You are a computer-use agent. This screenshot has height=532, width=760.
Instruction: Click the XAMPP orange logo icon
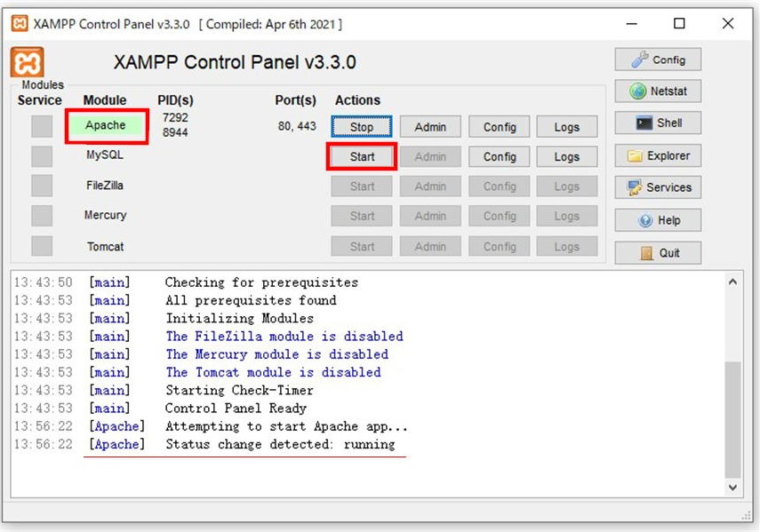pyautogui.click(x=27, y=62)
